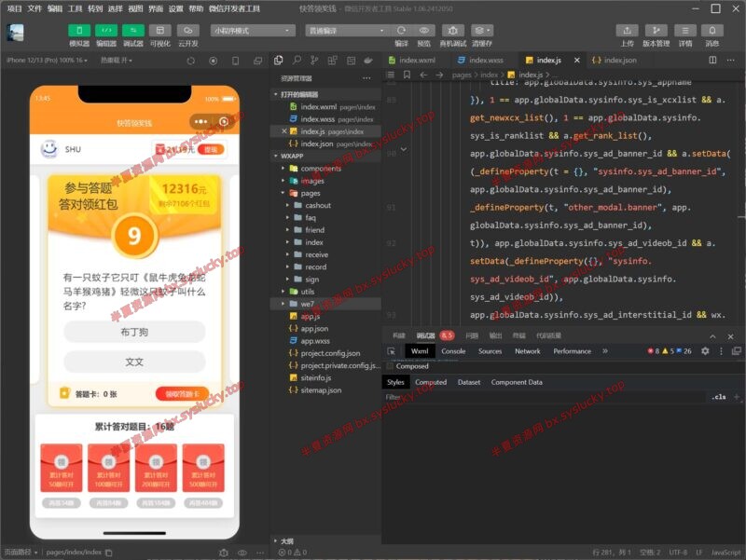Click the split editor icon

click(712, 60)
